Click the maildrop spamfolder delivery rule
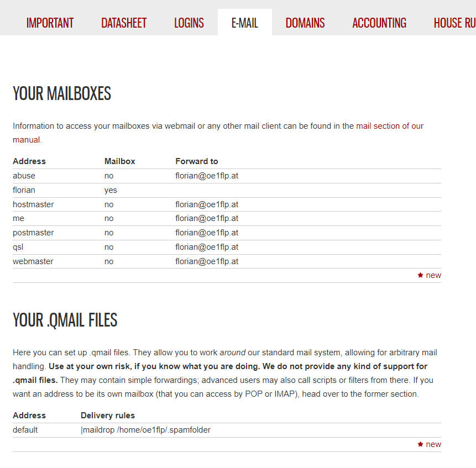Viewport: 476px width, 468px height. pyautogui.click(x=146, y=430)
